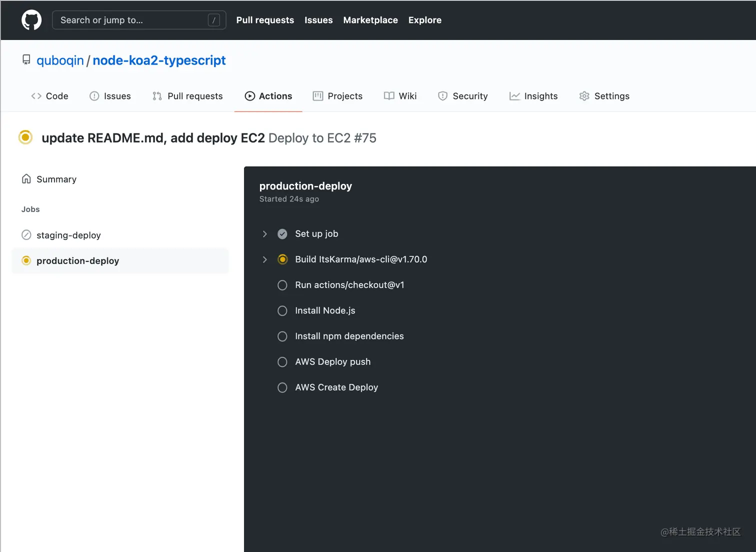Screen dimensions: 756x552
Task: Click the quboqin profile link
Action: pyautogui.click(x=60, y=60)
